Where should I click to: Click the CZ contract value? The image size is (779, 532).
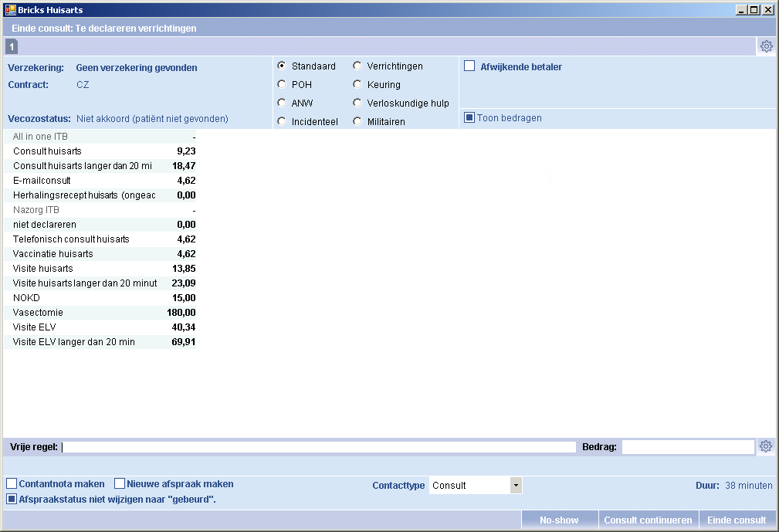coord(83,85)
